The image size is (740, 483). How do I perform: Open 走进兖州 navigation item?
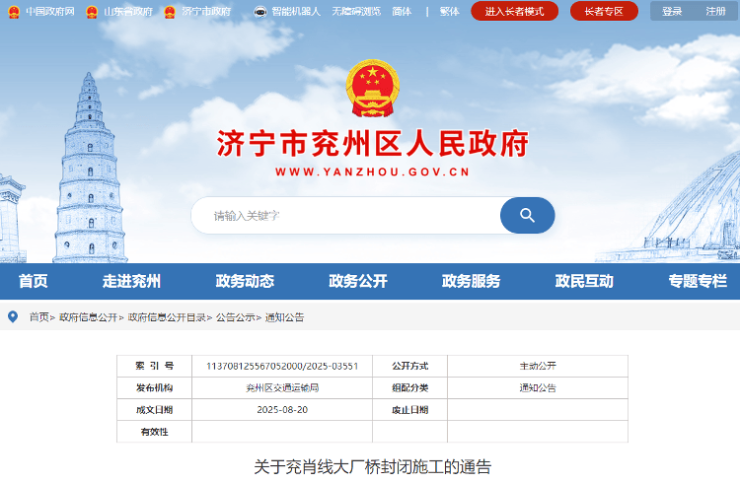(x=131, y=281)
